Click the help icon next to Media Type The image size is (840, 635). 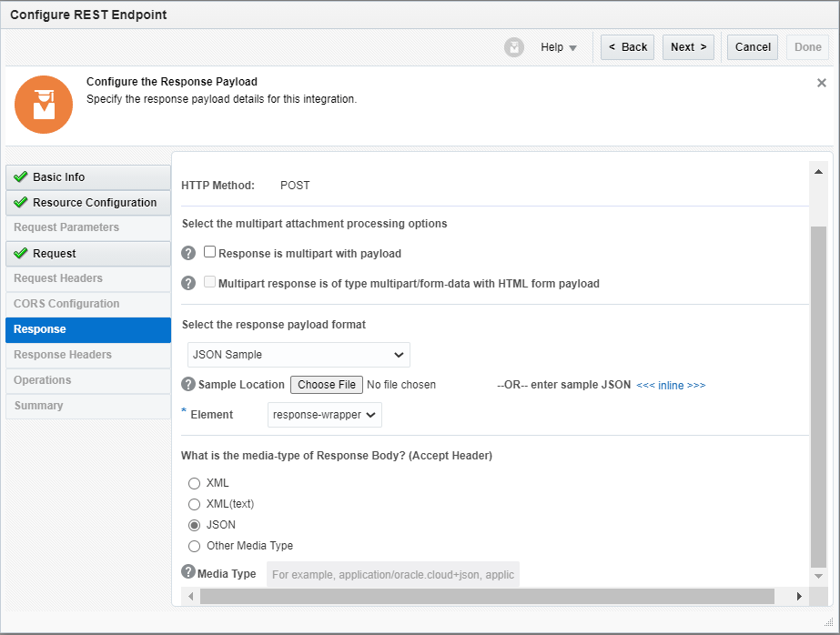(187, 573)
